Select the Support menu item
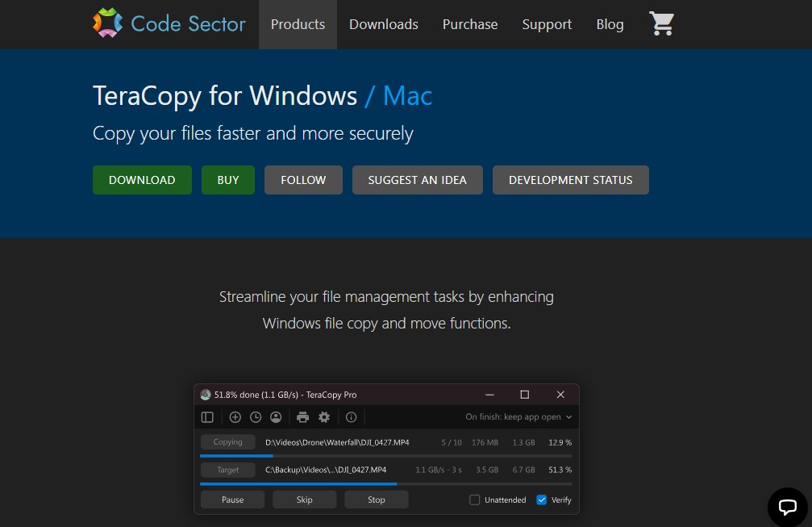 point(547,24)
